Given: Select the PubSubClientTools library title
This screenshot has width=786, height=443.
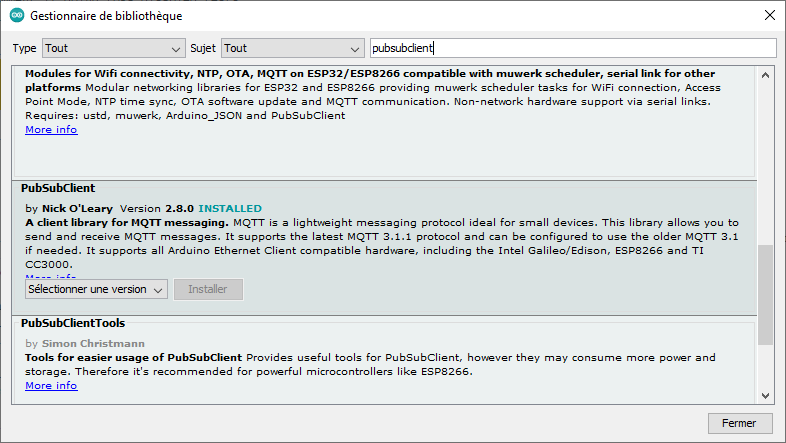Looking at the screenshot, I should coord(73,323).
